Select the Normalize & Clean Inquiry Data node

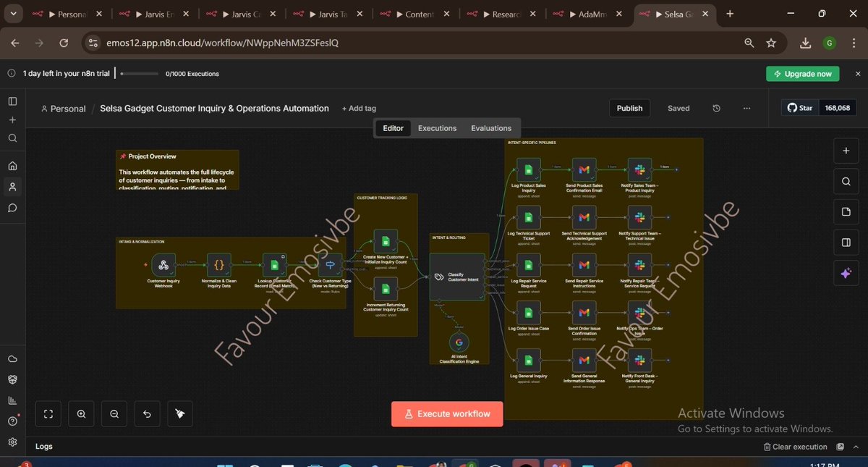219,265
